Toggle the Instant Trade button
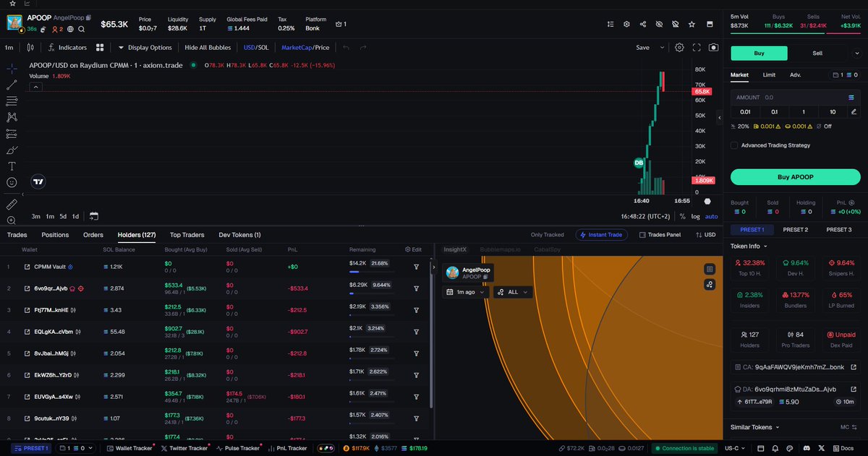 tap(602, 235)
